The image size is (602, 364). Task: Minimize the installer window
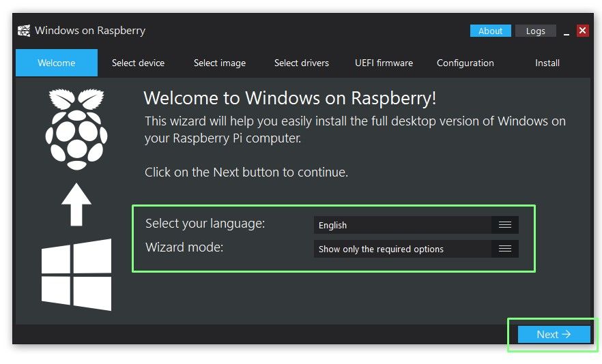pos(567,31)
